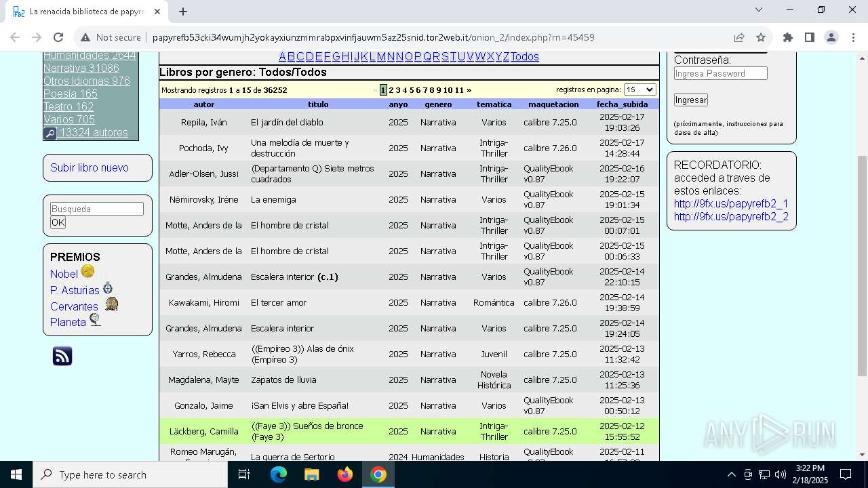The width and height of the screenshot is (868, 488).
Task: Click the Subir libro nuevo link
Action: coord(90,167)
